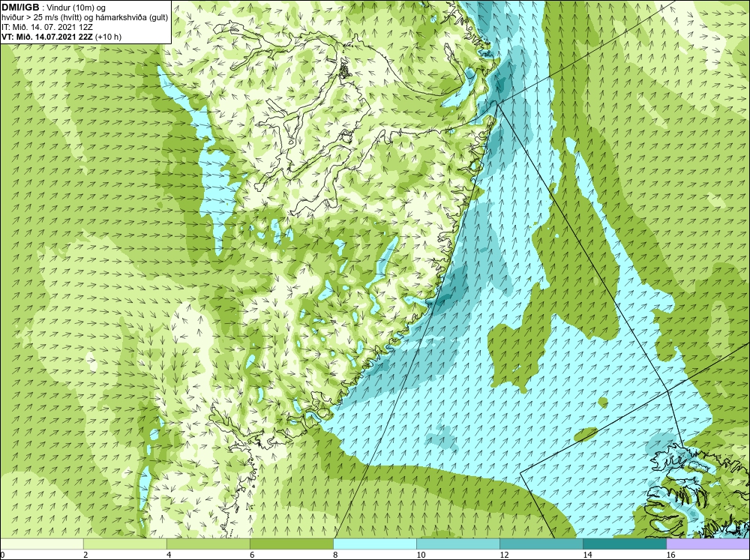This screenshot has height=560, width=750.
Task: Click the 4–6 m/s green legend swatch
Action: (208, 544)
